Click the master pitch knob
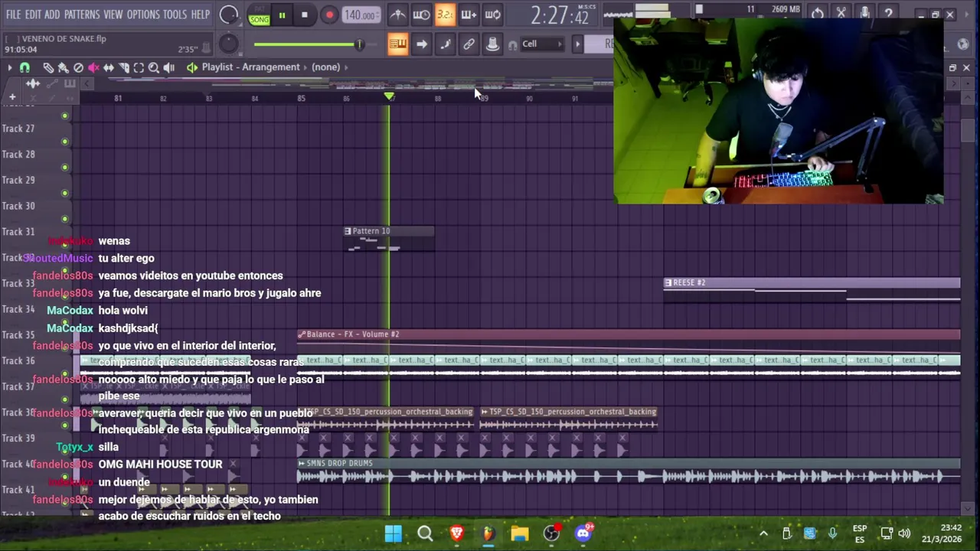This screenshot has height=551, width=980. pos(228,44)
